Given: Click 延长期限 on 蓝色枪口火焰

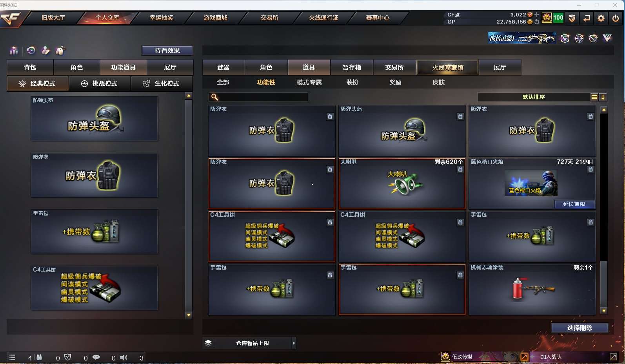Looking at the screenshot, I should 574,204.
